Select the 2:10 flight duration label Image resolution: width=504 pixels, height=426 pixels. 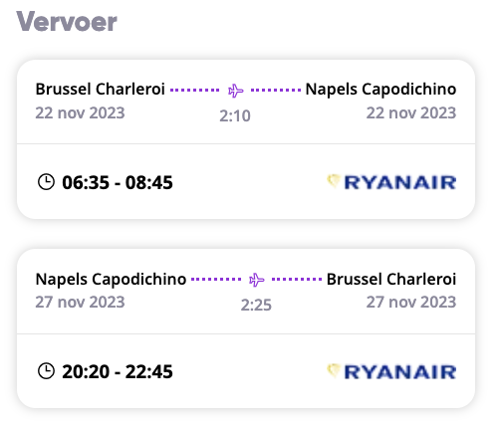click(x=235, y=116)
